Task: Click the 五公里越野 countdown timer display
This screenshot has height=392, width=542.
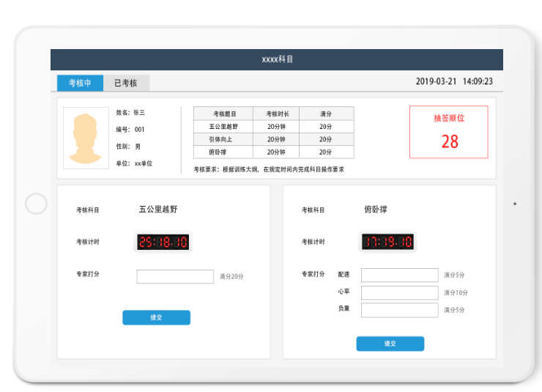Action: coord(163,242)
